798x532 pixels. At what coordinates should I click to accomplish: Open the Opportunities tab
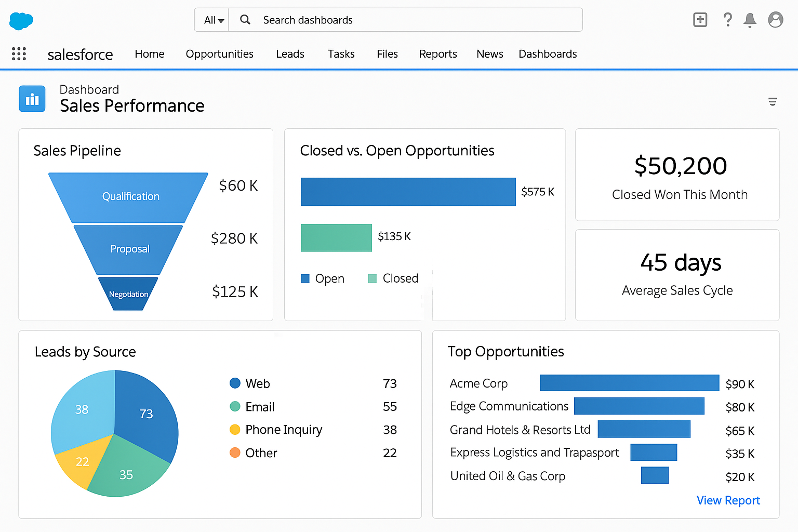(220, 54)
